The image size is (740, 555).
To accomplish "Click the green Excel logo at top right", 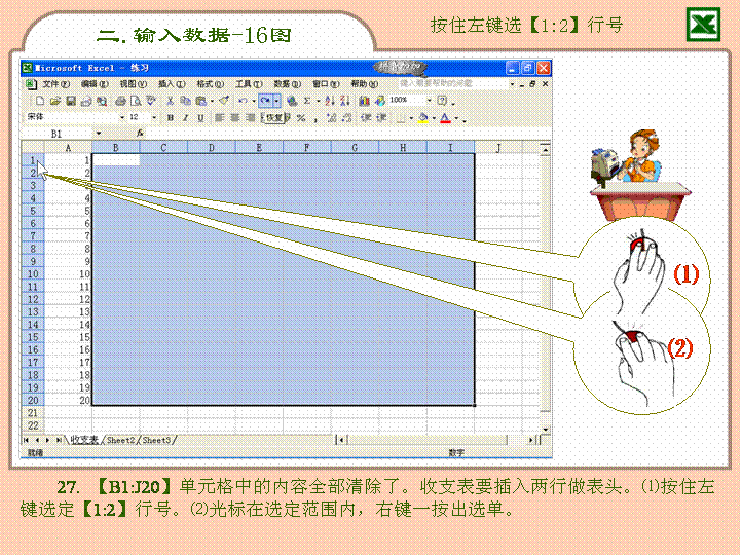I will [704, 24].
